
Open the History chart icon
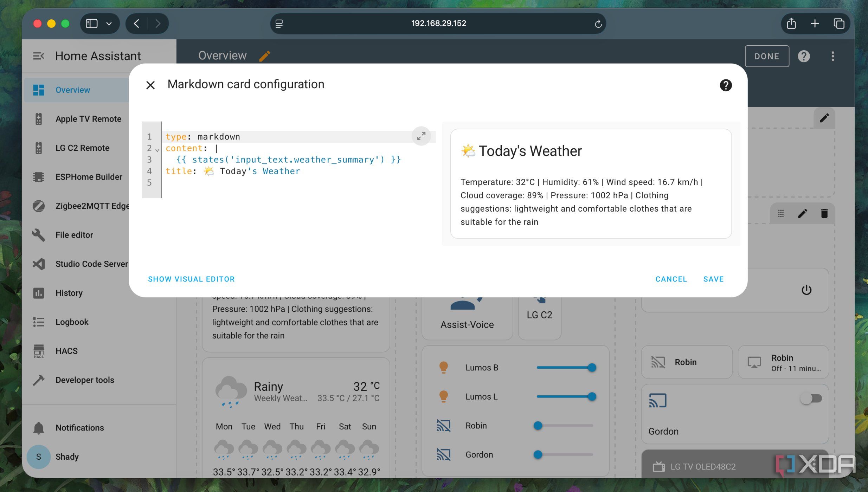[38, 293]
